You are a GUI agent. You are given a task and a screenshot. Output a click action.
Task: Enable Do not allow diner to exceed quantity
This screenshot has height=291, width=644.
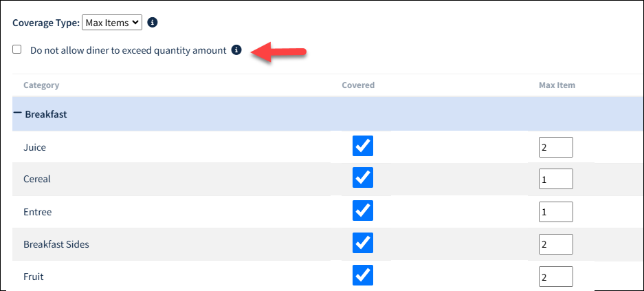tap(17, 50)
